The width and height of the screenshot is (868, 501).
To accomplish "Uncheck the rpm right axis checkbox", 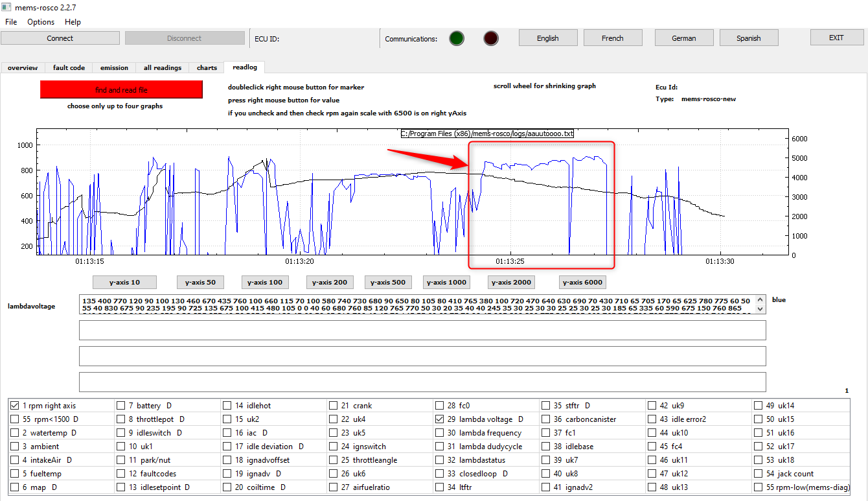I will point(15,406).
